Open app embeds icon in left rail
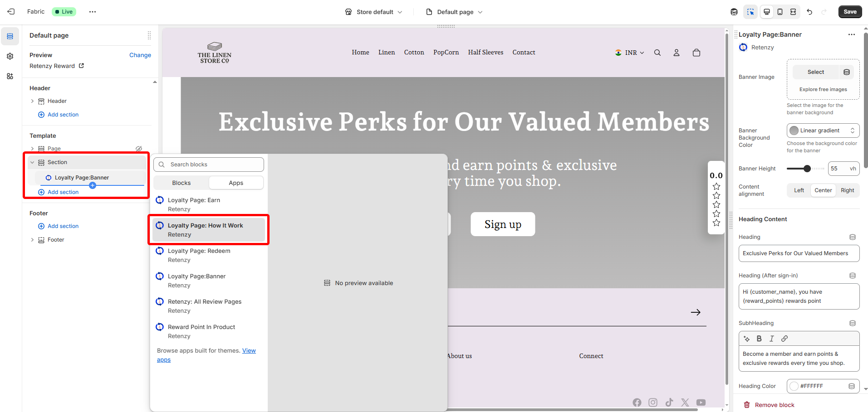868x412 pixels. (x=10, y=76)
